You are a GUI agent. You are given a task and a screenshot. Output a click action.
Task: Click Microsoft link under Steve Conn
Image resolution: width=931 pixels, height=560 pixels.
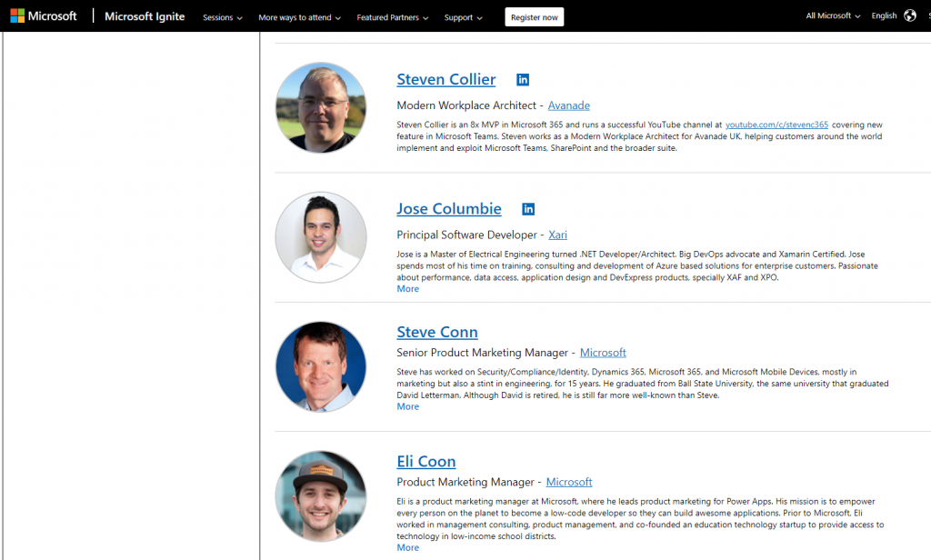603,353
